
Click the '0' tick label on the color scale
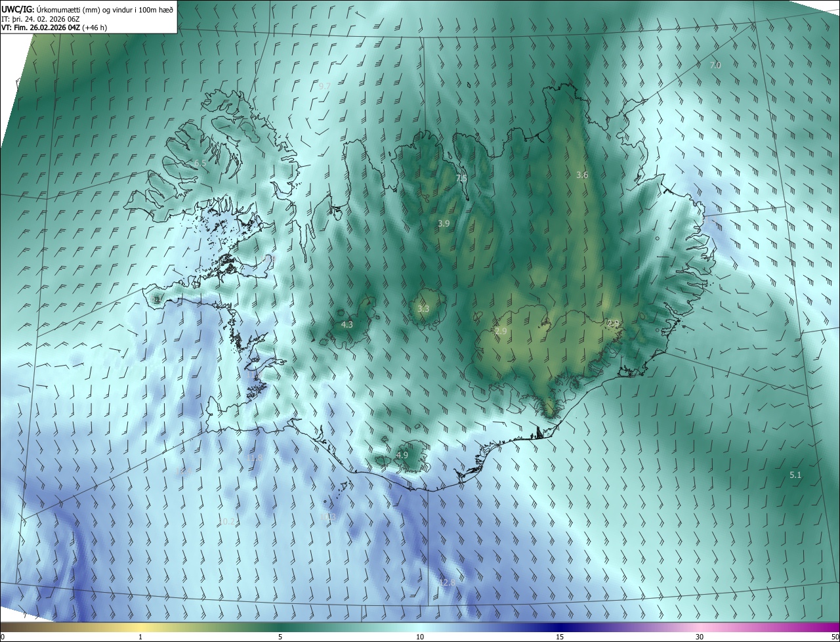pyautogui.click(x=2, y=637)
